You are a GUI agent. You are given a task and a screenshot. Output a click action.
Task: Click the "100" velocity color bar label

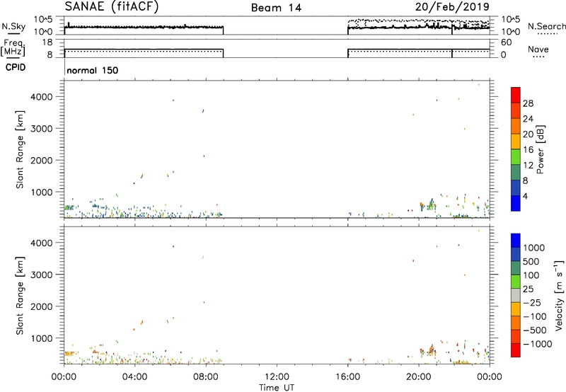pyautogui.click(x=533, y=275)
